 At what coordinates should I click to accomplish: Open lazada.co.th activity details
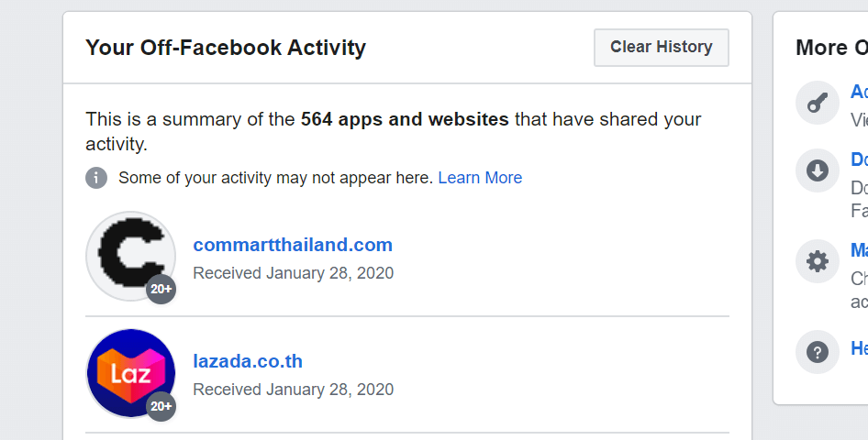(x=248, y=361)
